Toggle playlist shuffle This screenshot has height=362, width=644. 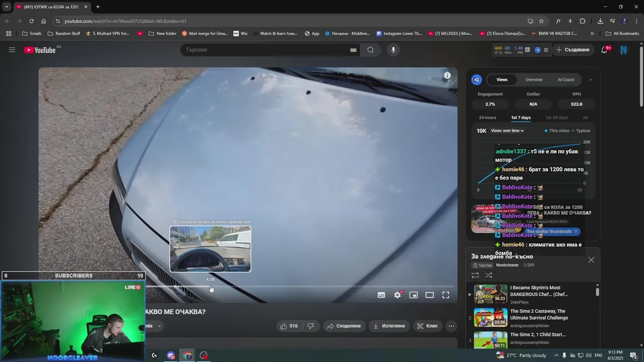[489, 275]
